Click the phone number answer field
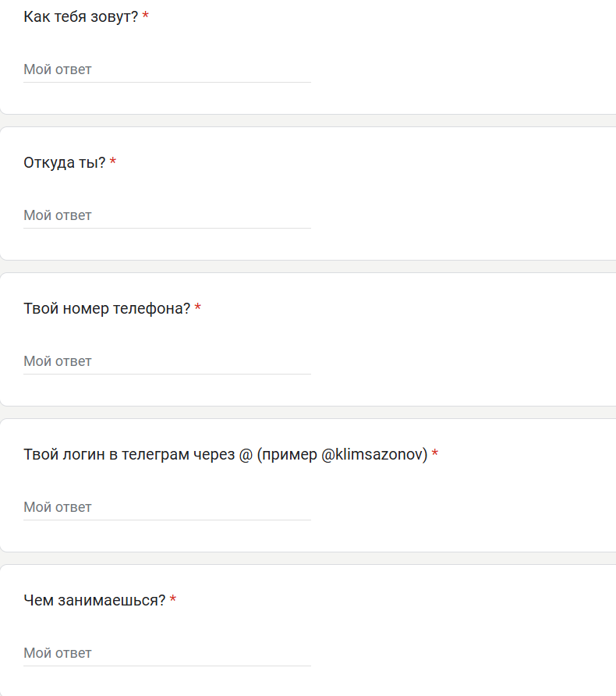Viewport: 616px width, 696px height. 167,361
